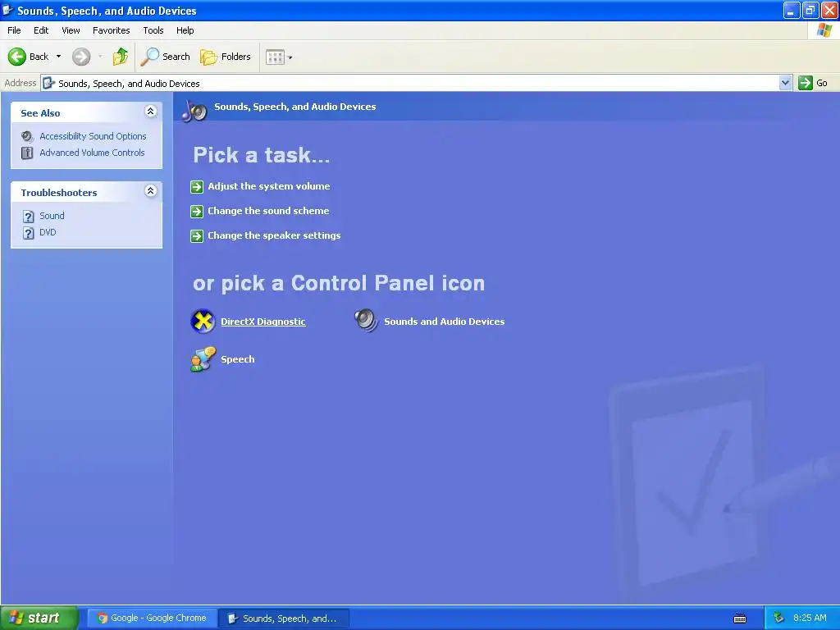Click the grey Forward arrow icon

click(x=81, y=57)
